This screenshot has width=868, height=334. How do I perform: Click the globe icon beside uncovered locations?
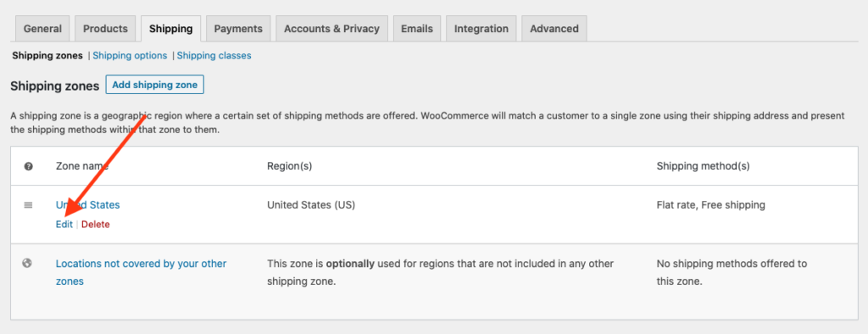point(26,264)
